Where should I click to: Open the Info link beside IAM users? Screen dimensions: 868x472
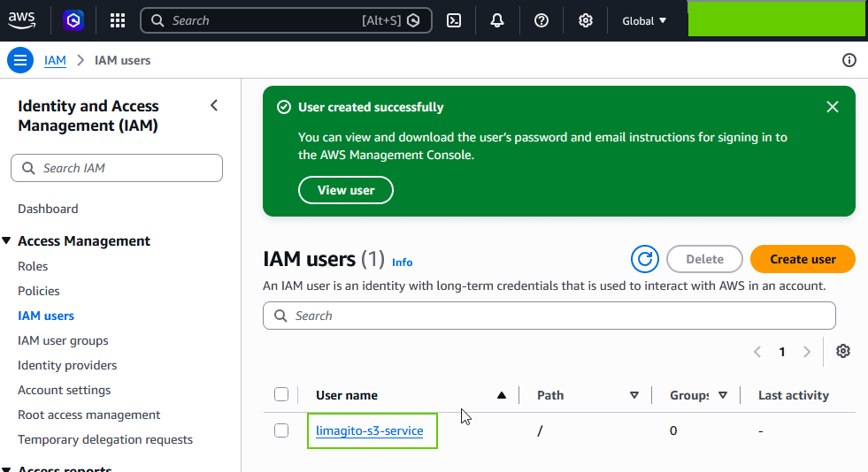coord(402,263)
